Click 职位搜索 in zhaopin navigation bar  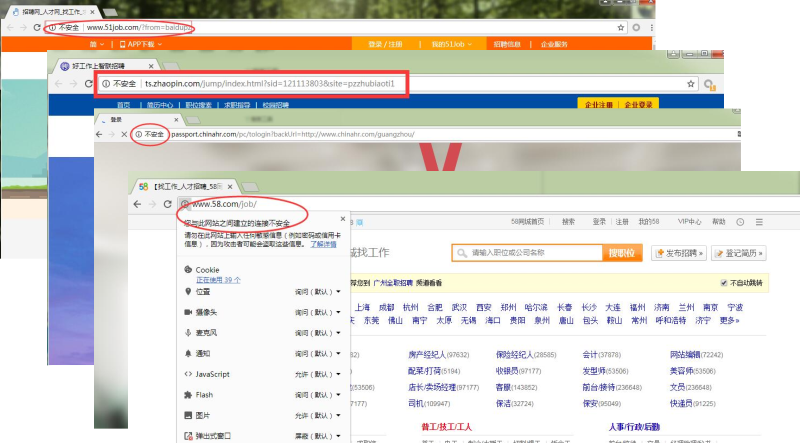click(x=198, y=105)
